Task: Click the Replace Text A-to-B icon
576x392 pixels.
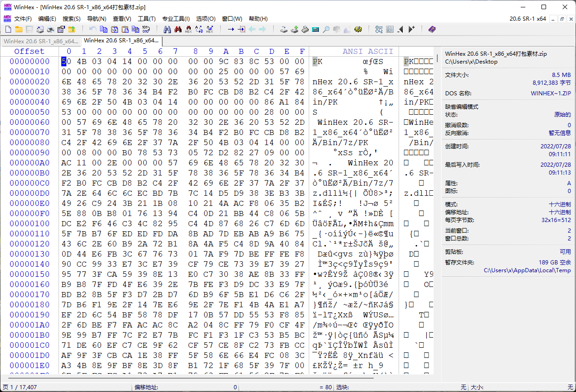Action: (x=199, y=29)
